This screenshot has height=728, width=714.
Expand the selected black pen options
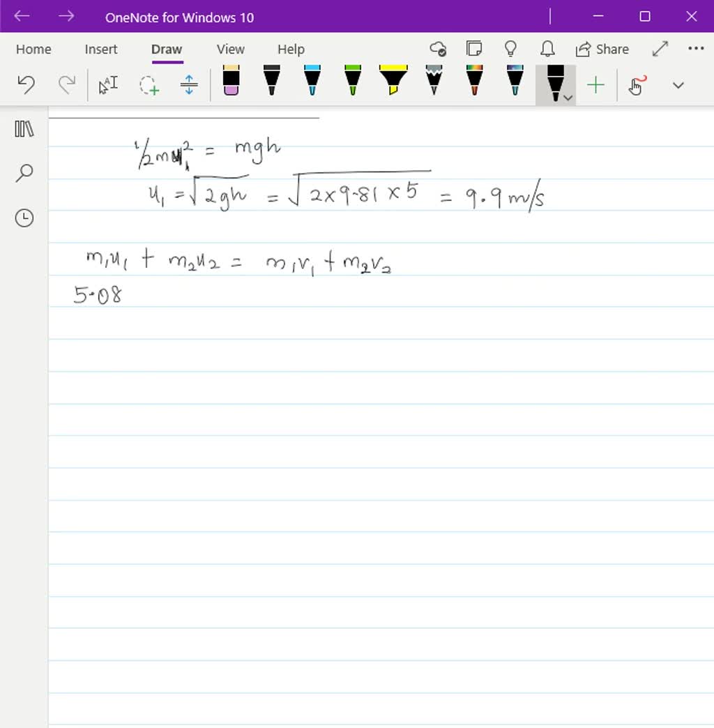coord(568,98)
